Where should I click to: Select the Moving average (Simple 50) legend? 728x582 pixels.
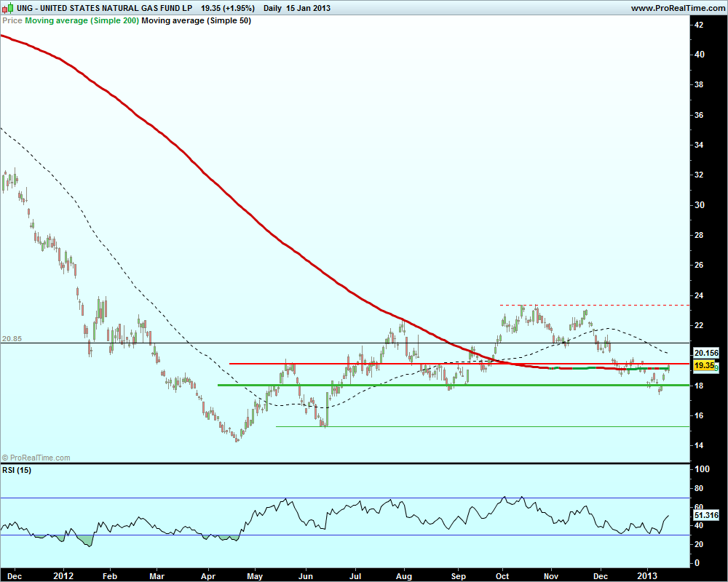(196, 20)
